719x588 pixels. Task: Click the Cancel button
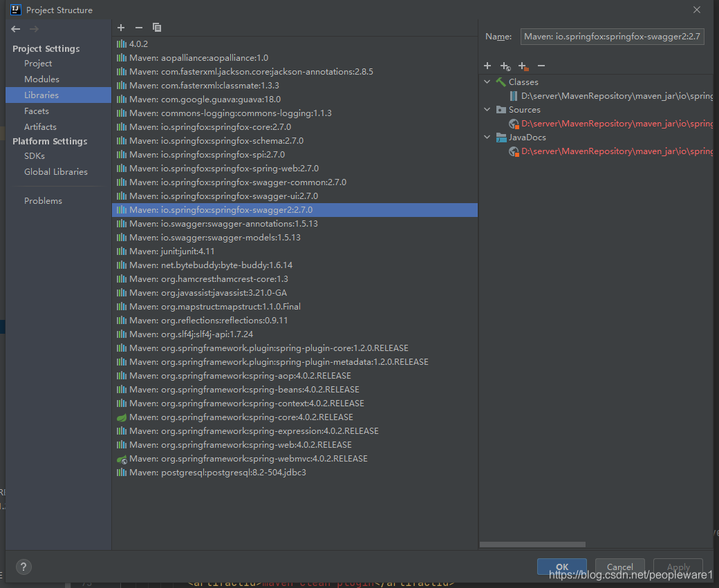(x=620, y=567)
